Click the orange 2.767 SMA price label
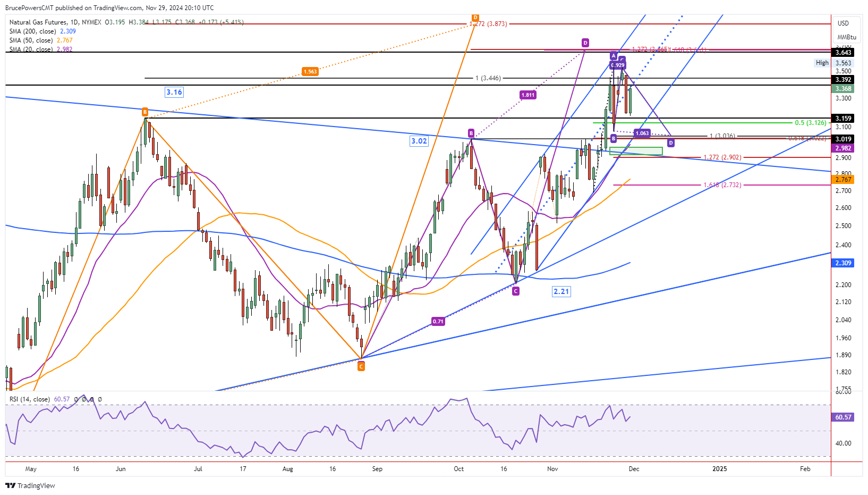The height and width of the screenshot is (495, 868). click(843, 180)
